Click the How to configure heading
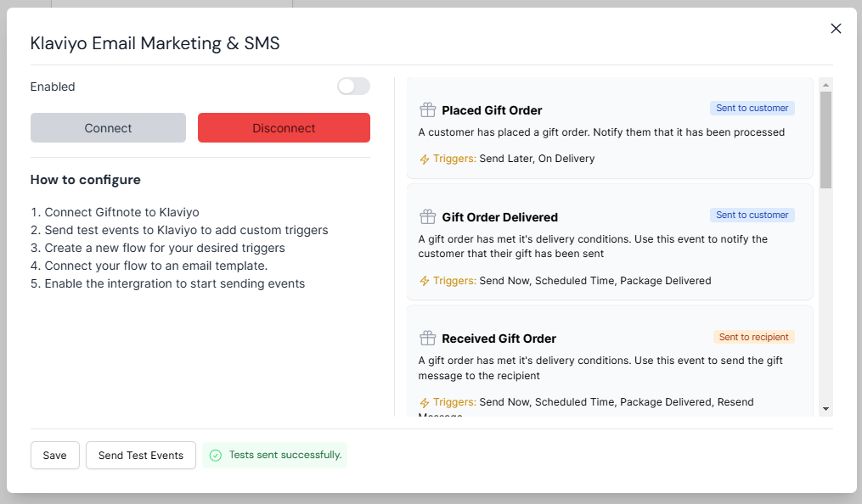Viewport: 862px width, 504px height. [x=85, y=180]
